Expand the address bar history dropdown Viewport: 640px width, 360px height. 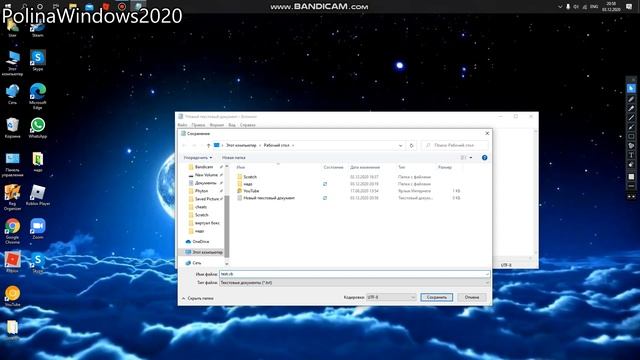(x=400, y=145)
